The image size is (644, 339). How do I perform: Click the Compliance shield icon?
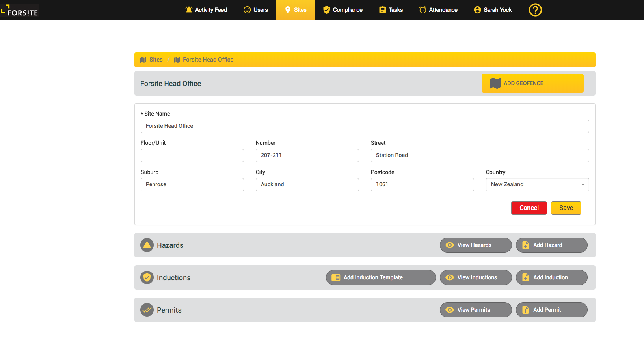point(326,10)
